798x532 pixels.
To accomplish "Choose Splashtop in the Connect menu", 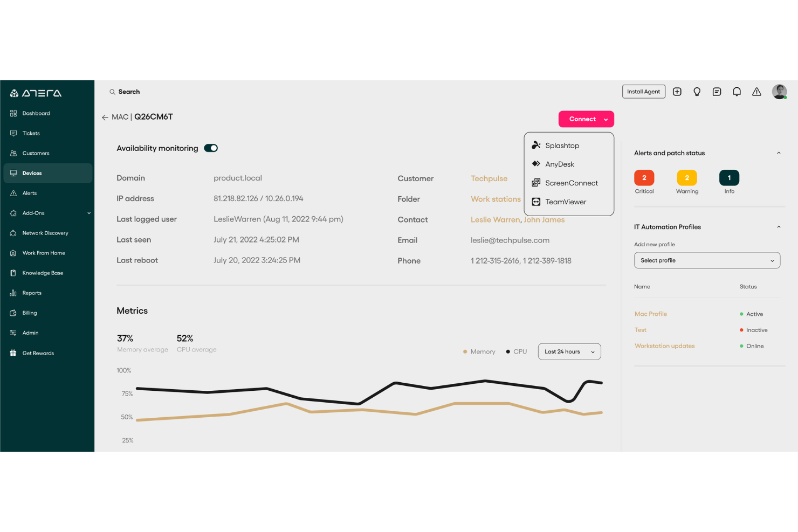I will tap(562, 145).
